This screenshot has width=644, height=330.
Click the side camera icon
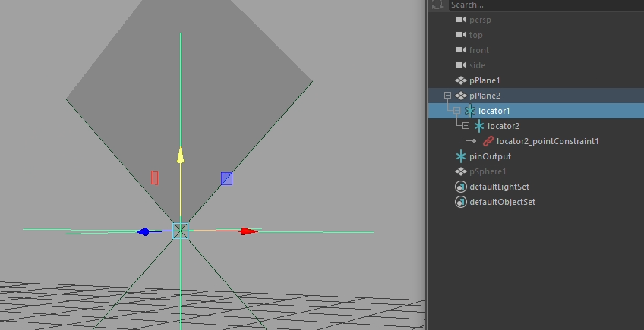(x=461, y=65)
